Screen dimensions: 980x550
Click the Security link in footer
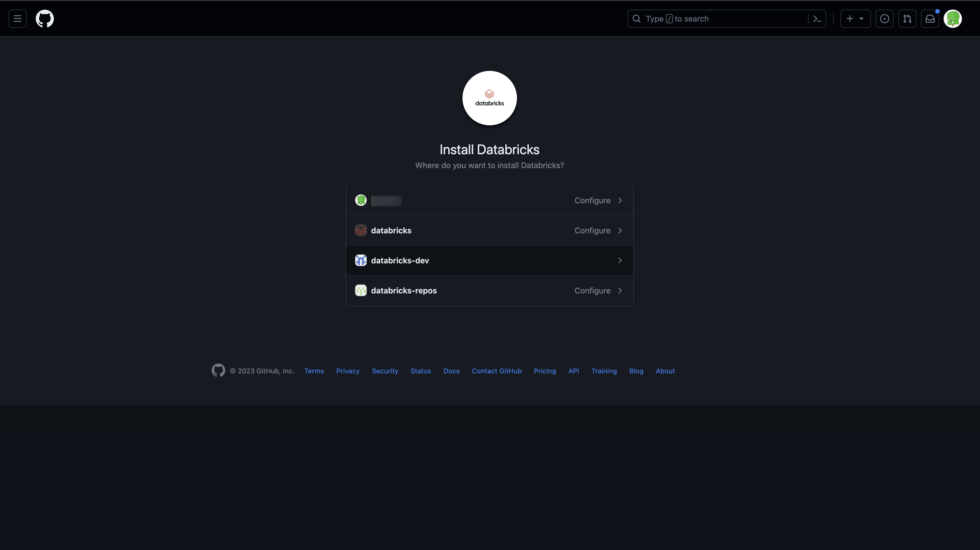point(385,371)
